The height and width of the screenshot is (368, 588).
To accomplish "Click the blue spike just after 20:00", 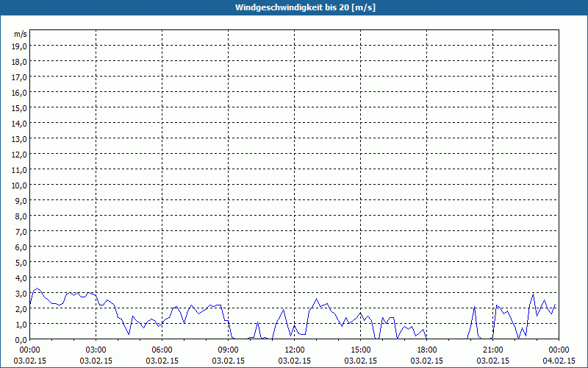I will [474, 307].
